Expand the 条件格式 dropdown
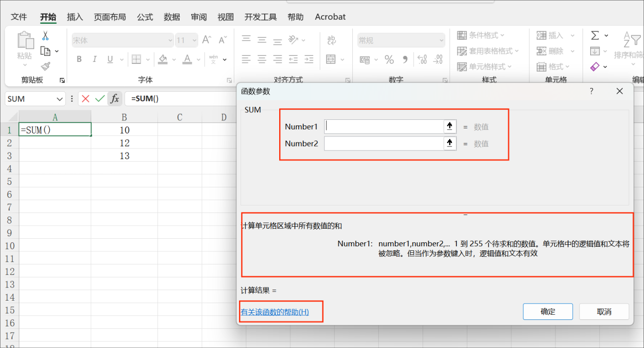 (x=502, y=35)
